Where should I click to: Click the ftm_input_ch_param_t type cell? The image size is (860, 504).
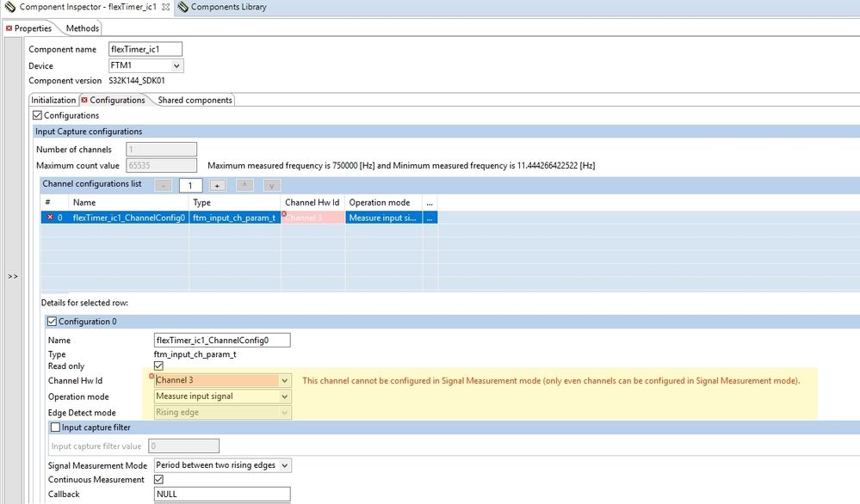[235, 218]
